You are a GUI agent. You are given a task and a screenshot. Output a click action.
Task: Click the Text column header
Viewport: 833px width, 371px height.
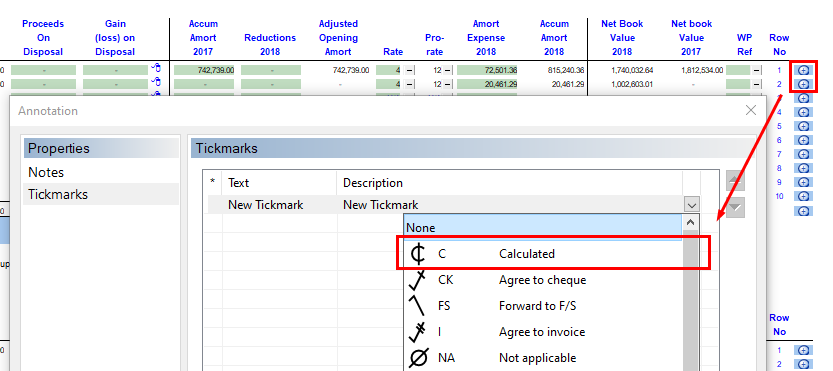click(x=280, y=183)
